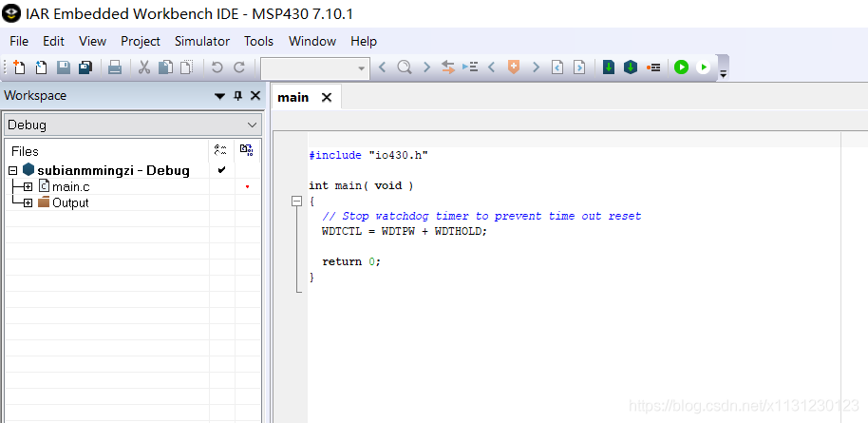The image size is (868, 423).
Task: Expand the Output folder node
Action: pos(28,202)
